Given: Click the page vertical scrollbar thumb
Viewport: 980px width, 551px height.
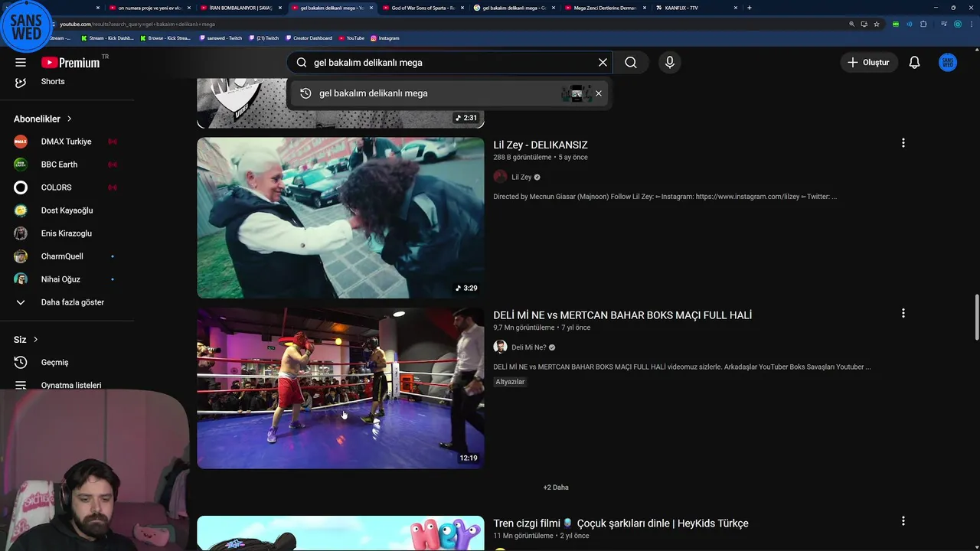Looking at the screenshot, I should 976,318.
